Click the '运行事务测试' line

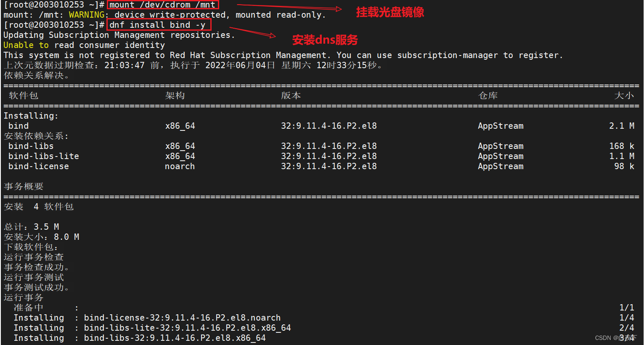click(34, 277)
